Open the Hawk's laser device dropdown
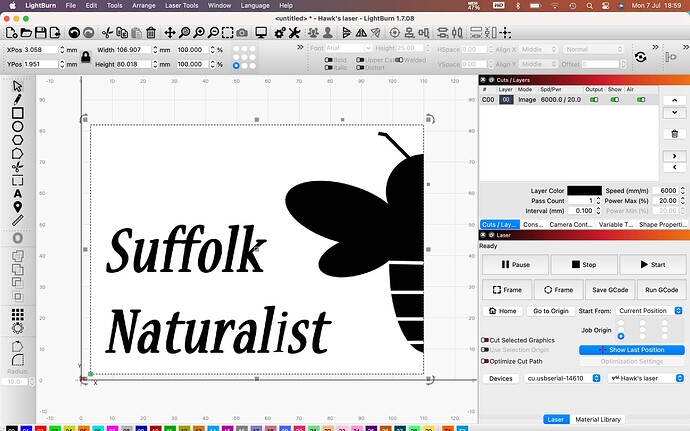 click(x=645, y=379)
